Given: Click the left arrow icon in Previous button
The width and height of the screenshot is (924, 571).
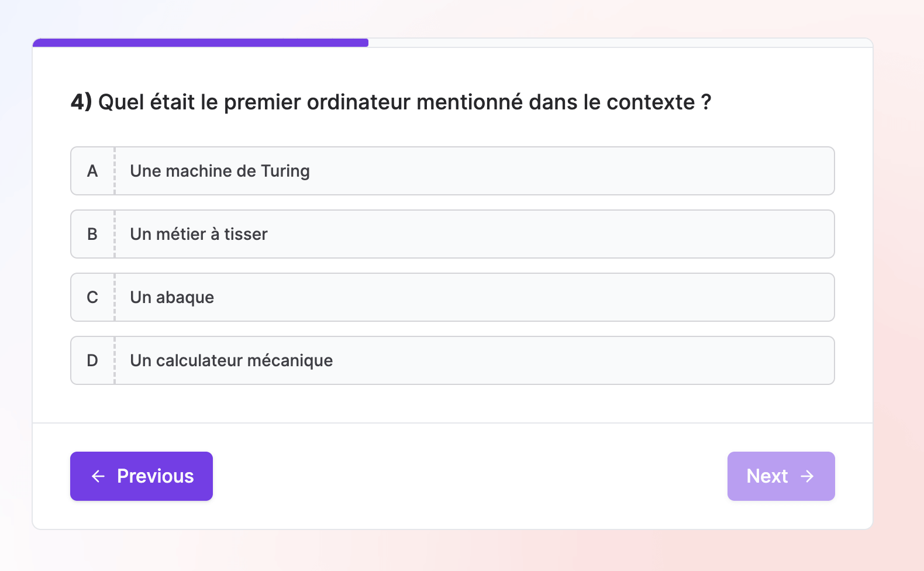Looking at the screenshot, I should (x=98, y=476).
